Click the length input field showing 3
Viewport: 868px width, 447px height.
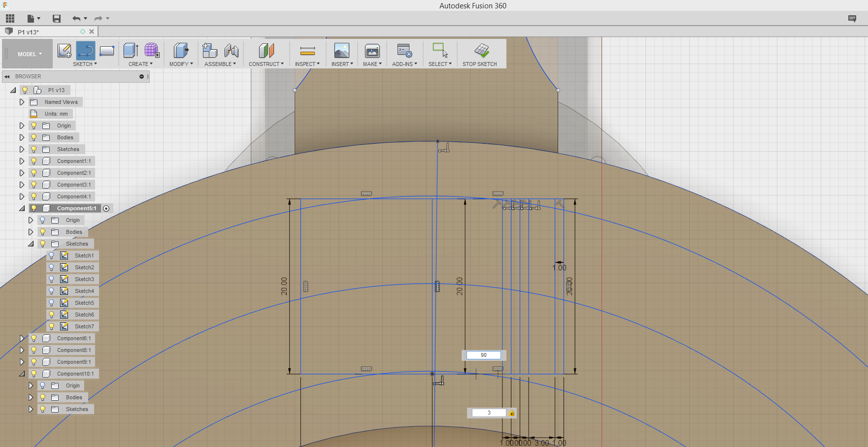click(489, 413)
